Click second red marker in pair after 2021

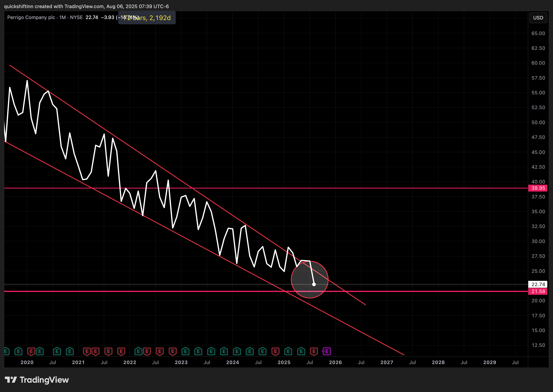point(95,351)
